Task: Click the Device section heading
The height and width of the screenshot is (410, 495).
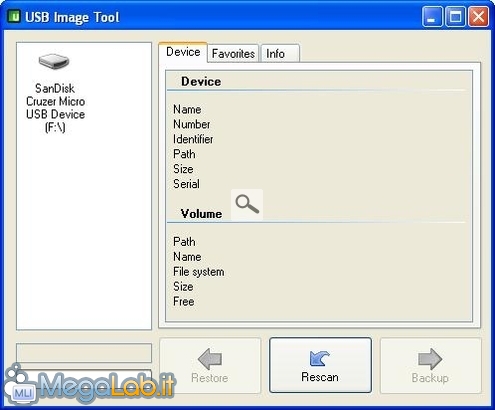Action: (201, 82)
